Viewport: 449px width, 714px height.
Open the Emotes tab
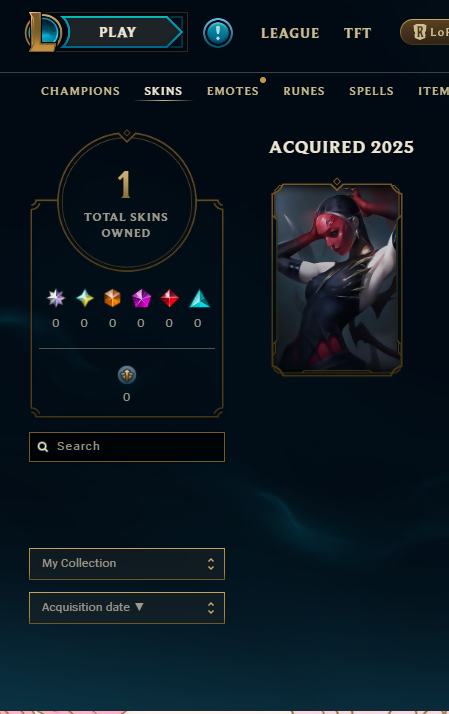point(233,91)
